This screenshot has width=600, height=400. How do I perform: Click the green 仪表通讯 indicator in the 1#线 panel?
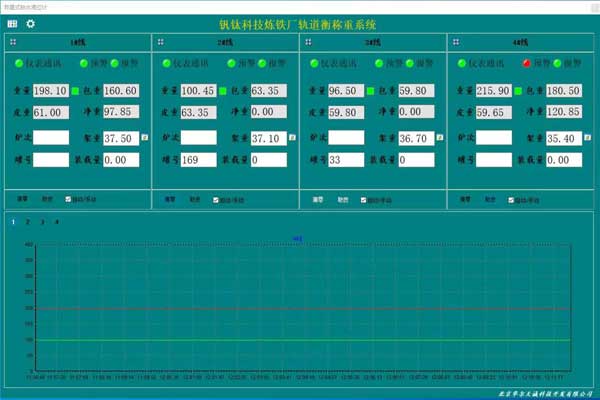pos(18,63)
